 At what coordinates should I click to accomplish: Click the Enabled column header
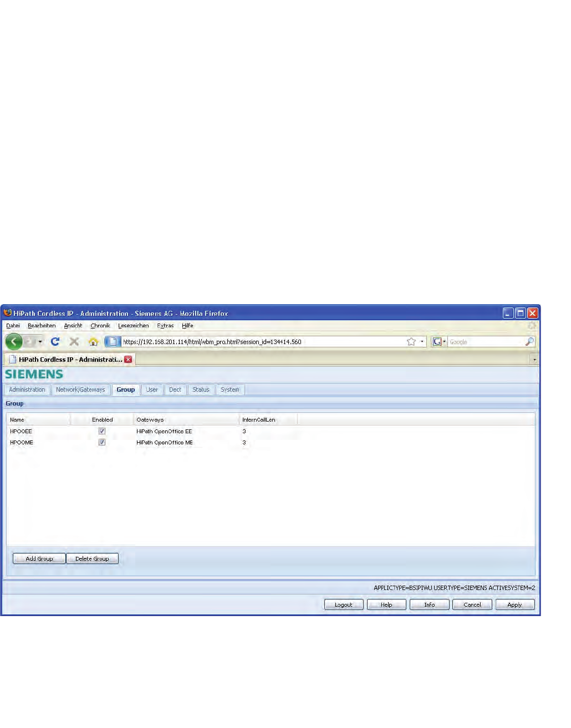(102, 419)
